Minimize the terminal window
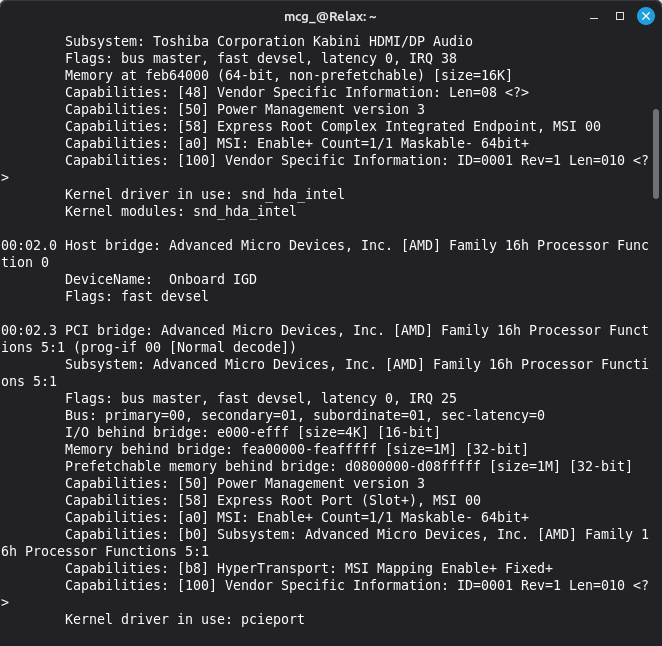This screenshot has width=662, height=646. tap(594, 16)
